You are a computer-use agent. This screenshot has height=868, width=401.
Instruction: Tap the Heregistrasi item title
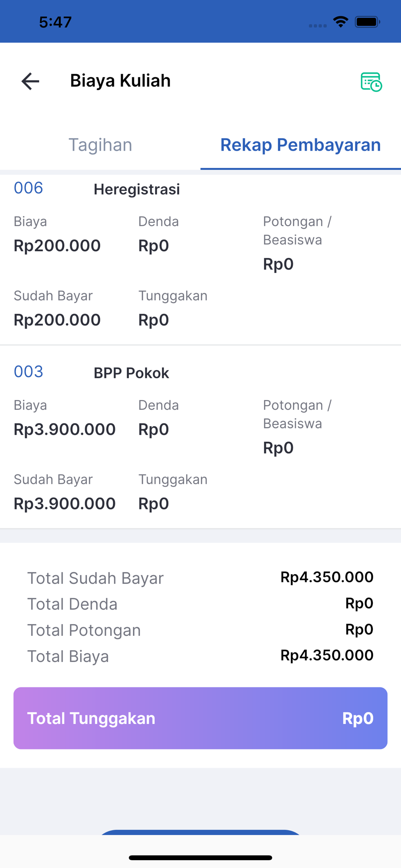(137, 189)
